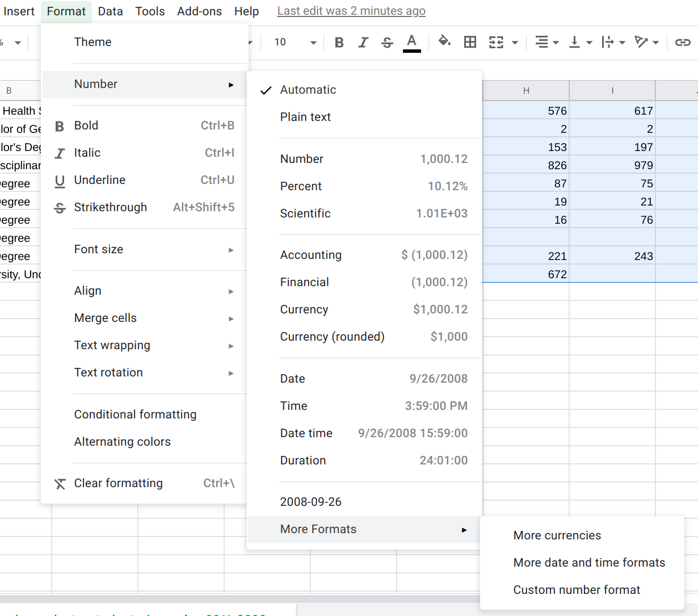Image resolution: width=698 pixels, height=616 pixels.
Task: Click the Merge cells toolbar icon
Action: (x=497, y=43)
